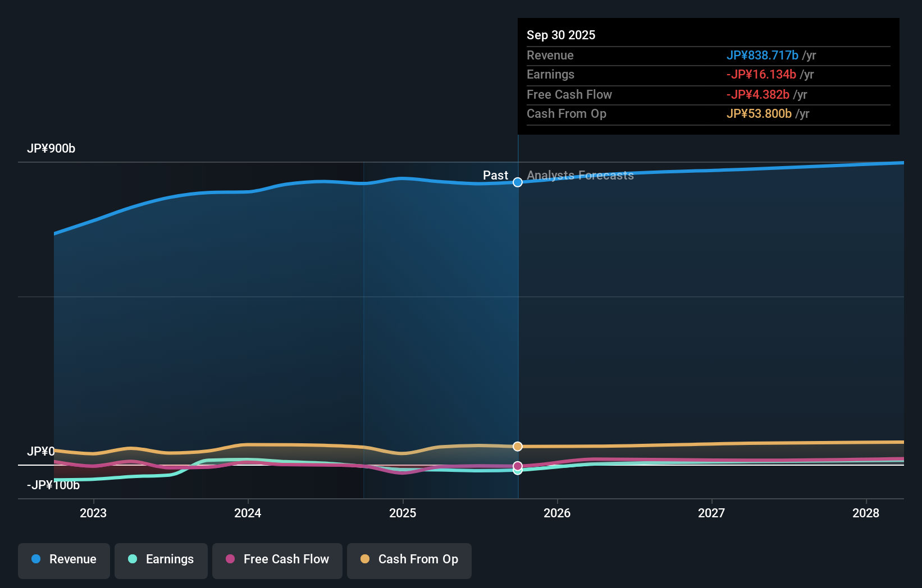Toggle the Cash From Op series visibility

[409, 559]
